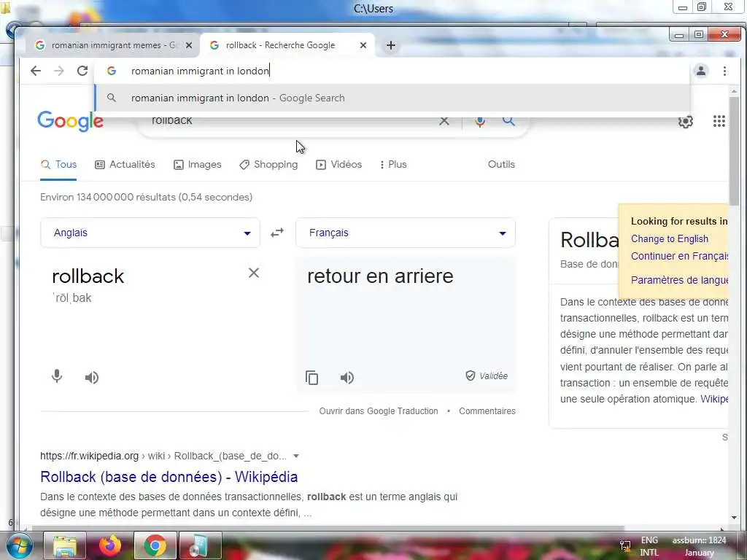Click the ENG INTL language indicator
This screenshot has height=560, width=747.
click(x=649, y=546)
